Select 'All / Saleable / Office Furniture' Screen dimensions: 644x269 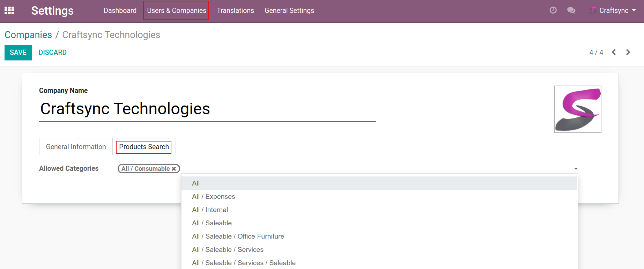click(x=238, y=236)
